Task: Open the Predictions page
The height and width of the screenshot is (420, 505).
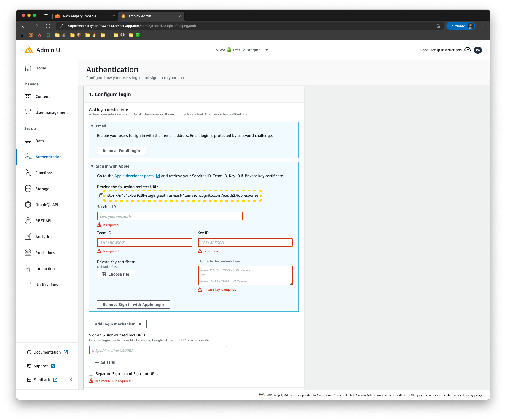Action: (x=45, y=252)
